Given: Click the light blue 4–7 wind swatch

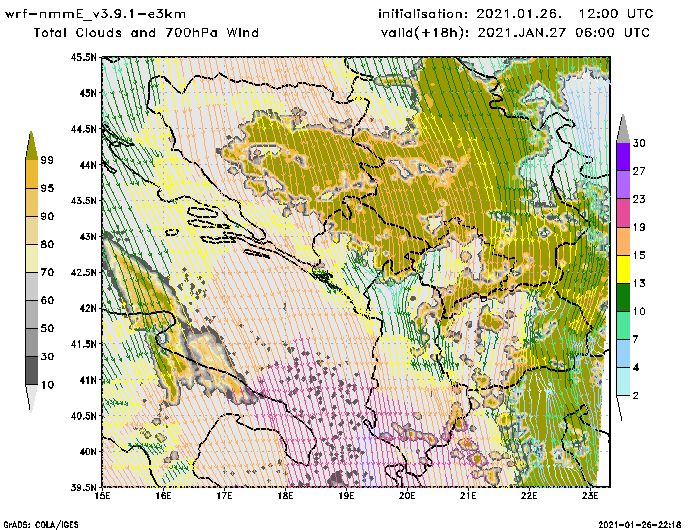Looking at the screenshot, I should (x=623, y=354).
